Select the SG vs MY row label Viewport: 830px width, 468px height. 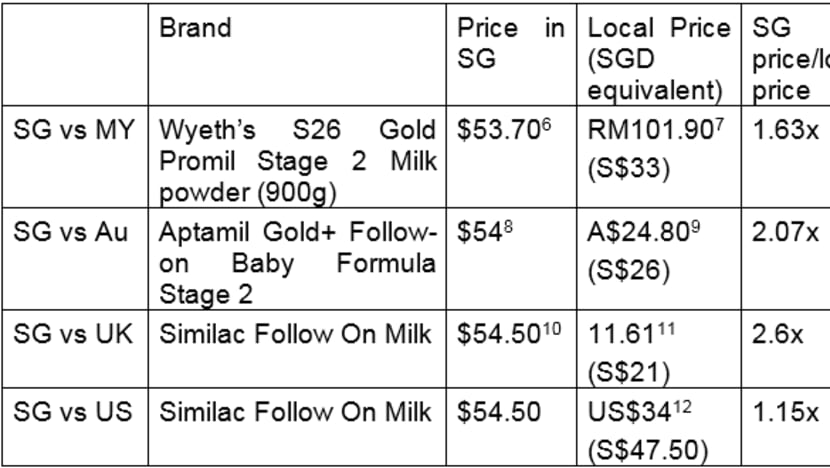coord(74,130)
